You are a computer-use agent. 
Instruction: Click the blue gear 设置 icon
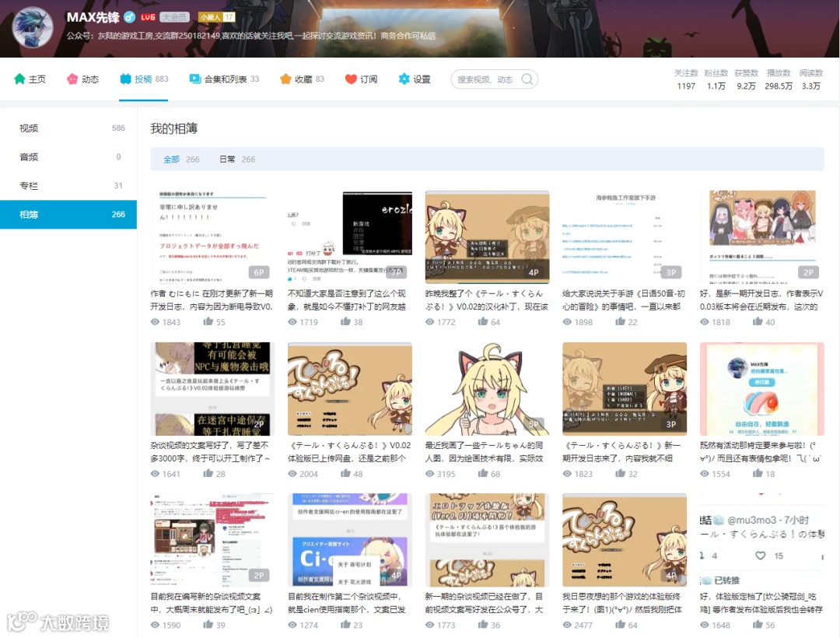coord(404,79)
